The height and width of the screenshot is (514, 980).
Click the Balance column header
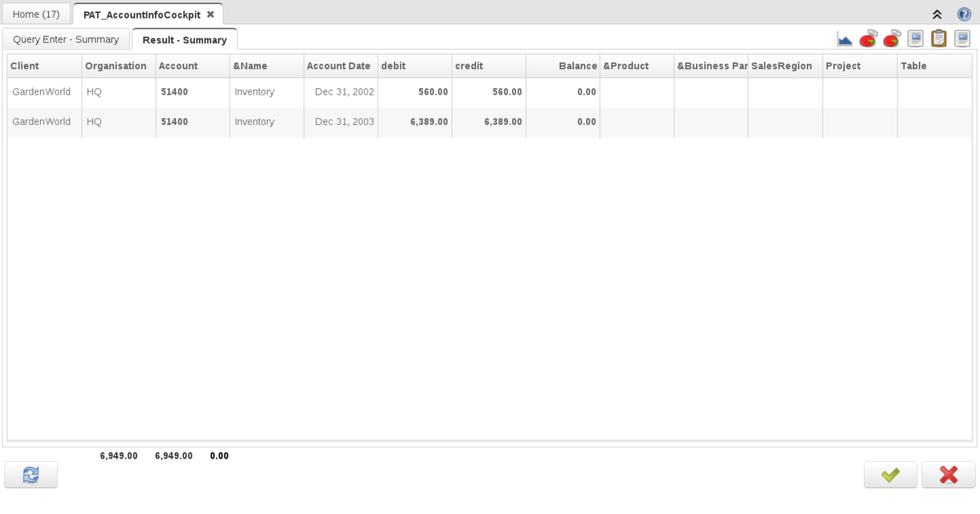click(563, 66)
